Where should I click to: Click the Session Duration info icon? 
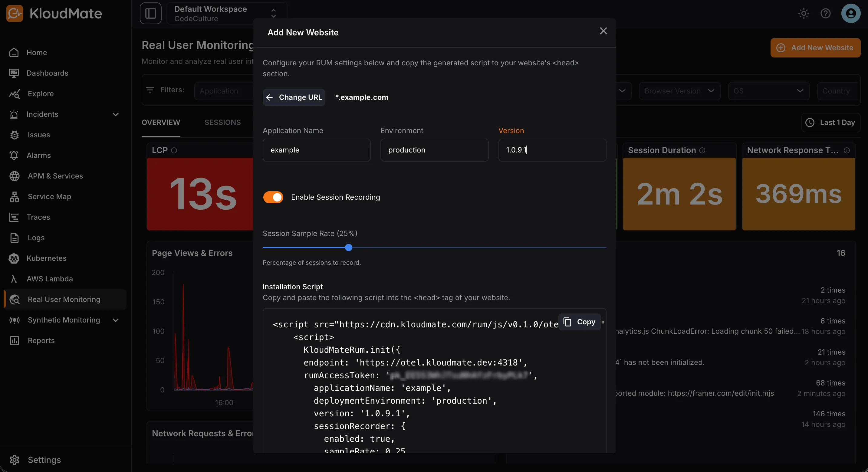click(x=702, y=150)
